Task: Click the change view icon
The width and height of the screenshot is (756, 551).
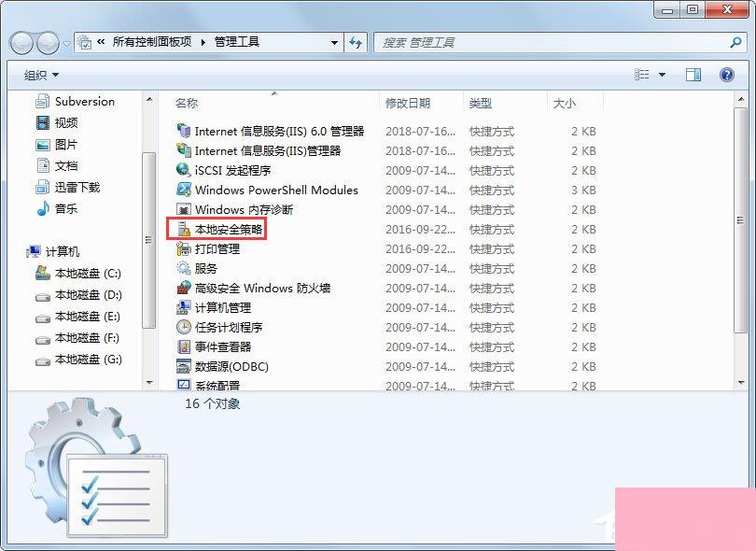Action: click(642, 75)
